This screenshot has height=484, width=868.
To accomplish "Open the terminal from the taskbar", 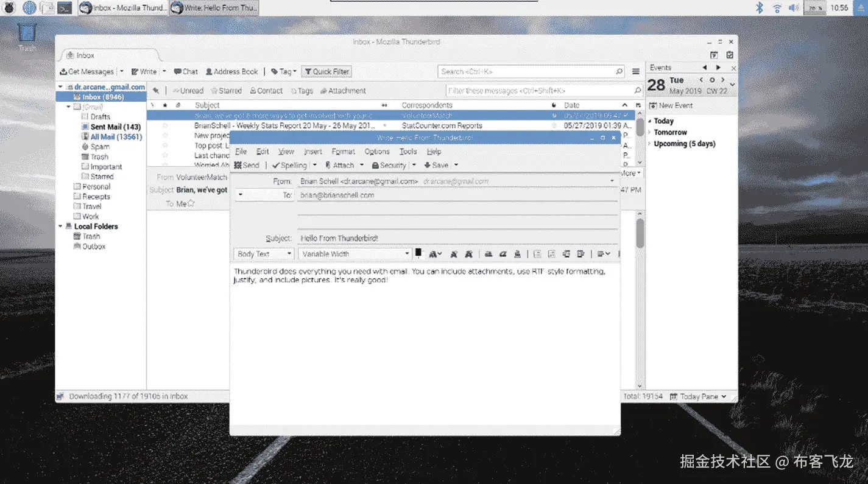I will pyautogui.click(x=65, y=8).
